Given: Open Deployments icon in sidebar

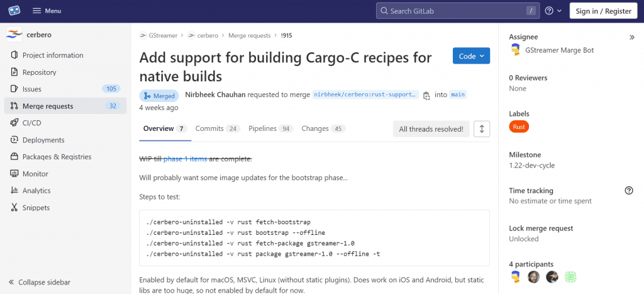Looking at the screenshot, I should pos(14,140).
